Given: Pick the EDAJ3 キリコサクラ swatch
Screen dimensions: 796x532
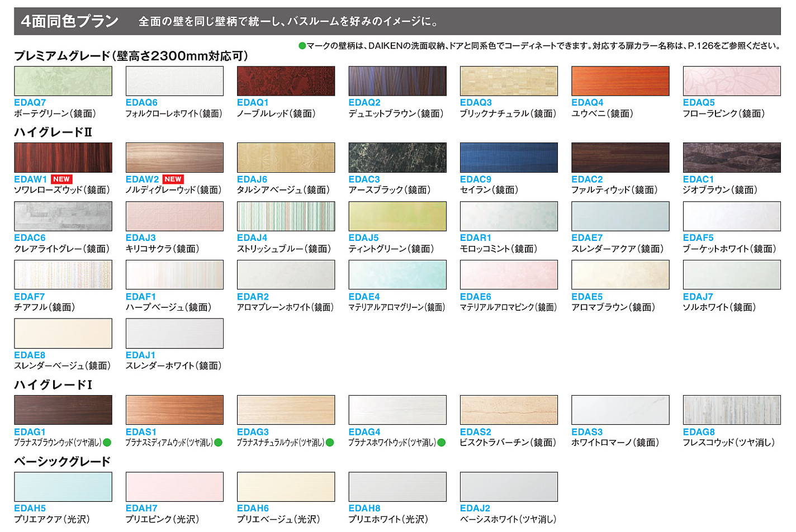Looking at the screenshot, I should coord(174,216).
